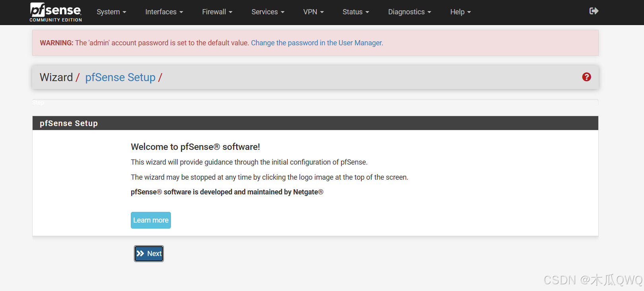
Task: Click the Next button to continue wizard
Action: point(149,254)
